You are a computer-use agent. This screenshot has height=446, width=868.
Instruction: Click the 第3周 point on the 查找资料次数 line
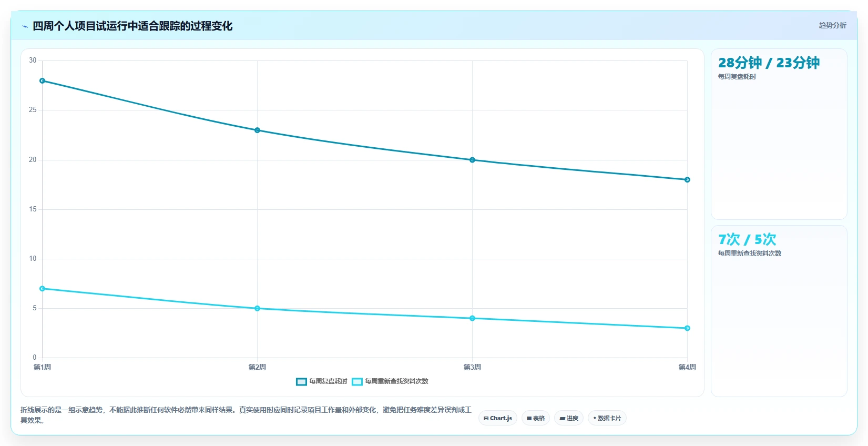tap(472, 318)
